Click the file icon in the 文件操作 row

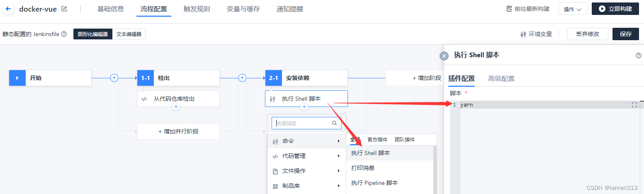click(275, 171)
